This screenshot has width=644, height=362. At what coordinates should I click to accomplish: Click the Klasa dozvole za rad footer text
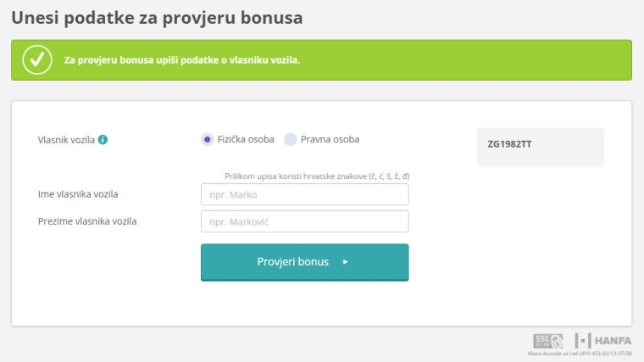click(x=580, y=354)
